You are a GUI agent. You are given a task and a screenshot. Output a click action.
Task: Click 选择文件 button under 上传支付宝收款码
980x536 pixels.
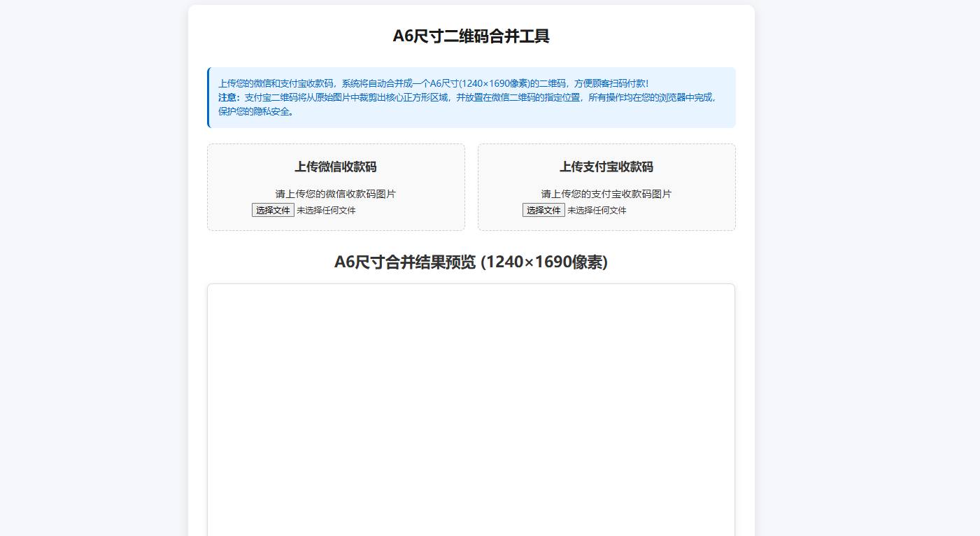click(x=544, y=210)
